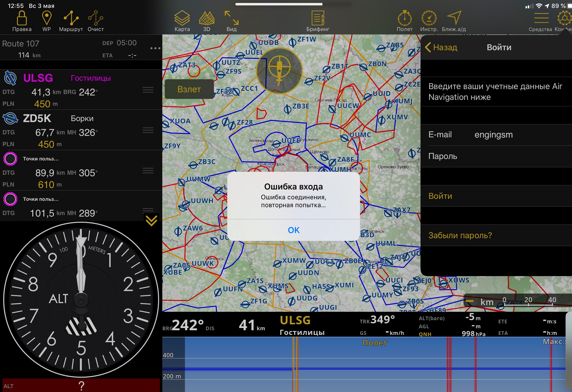This screenshot has height=392, width=572.
Task: Expand route list with double chevron
Action: pyautogui.click(x=151, y=220)
